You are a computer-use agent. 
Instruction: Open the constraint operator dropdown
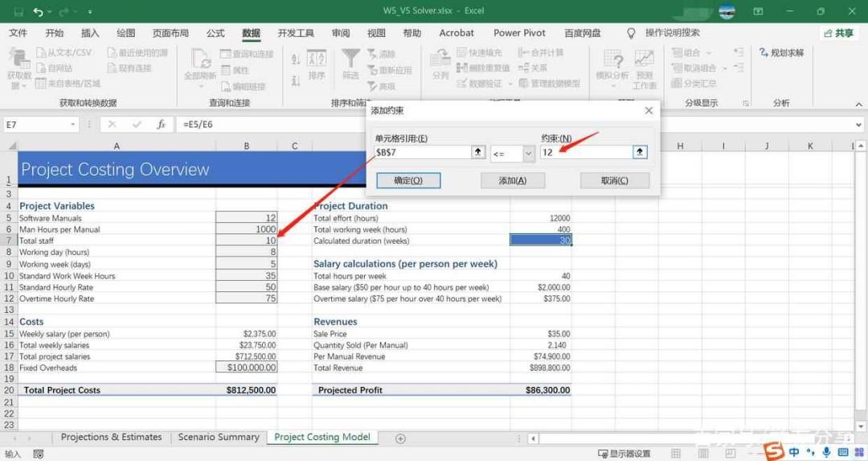tap(528, 154)
